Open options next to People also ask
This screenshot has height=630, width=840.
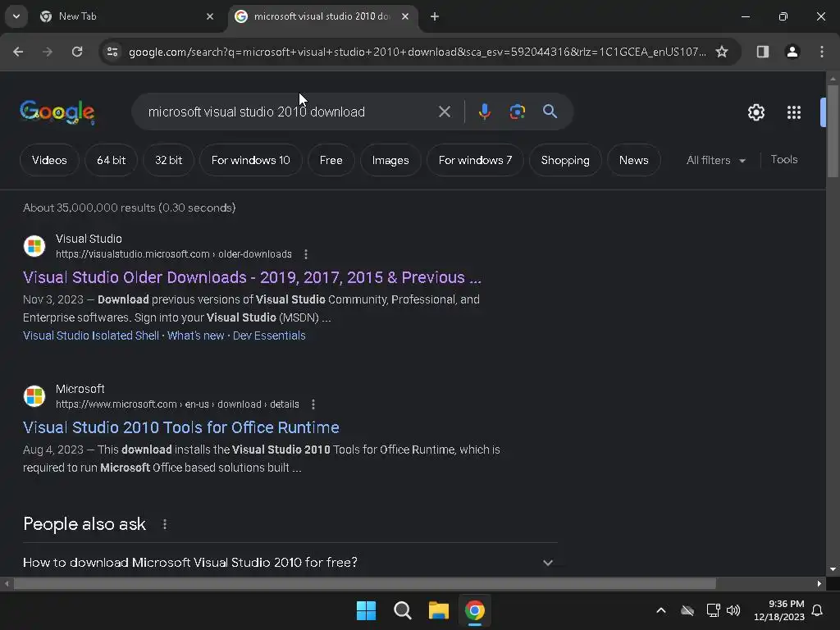(164, 524)
